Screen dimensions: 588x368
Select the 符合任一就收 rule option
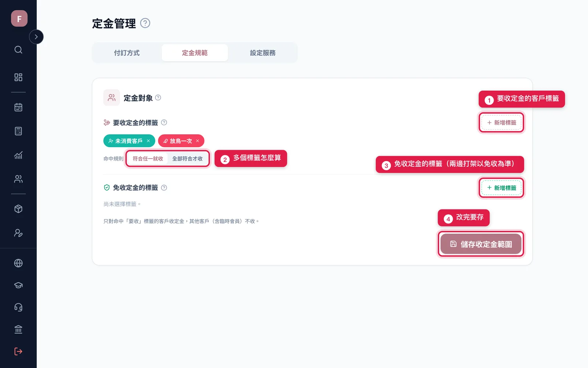pyautogui.click(x=148, y=159)
